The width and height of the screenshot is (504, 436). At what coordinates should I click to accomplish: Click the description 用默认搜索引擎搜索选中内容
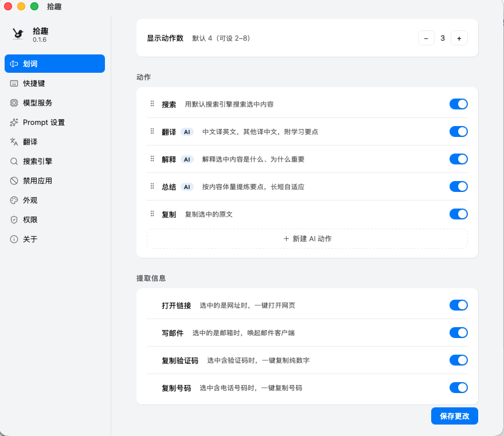pos(229,104)
